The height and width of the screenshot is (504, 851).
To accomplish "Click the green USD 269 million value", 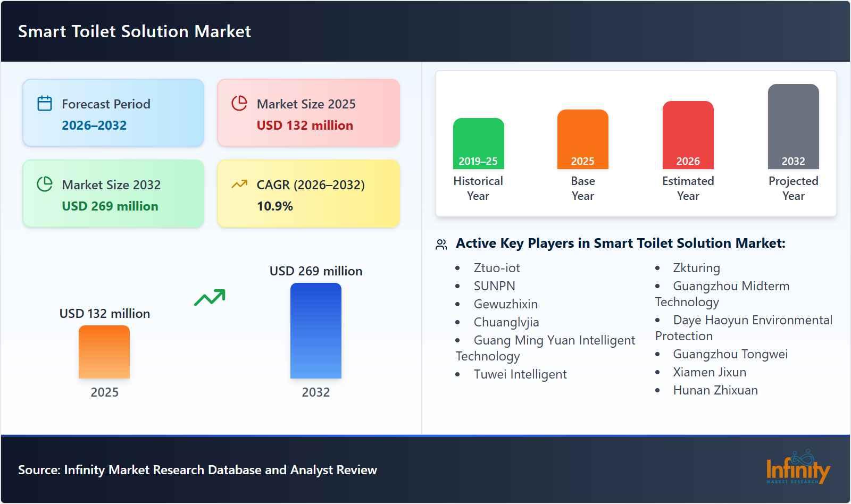I will pyautogui.click(x=110, y=206).
